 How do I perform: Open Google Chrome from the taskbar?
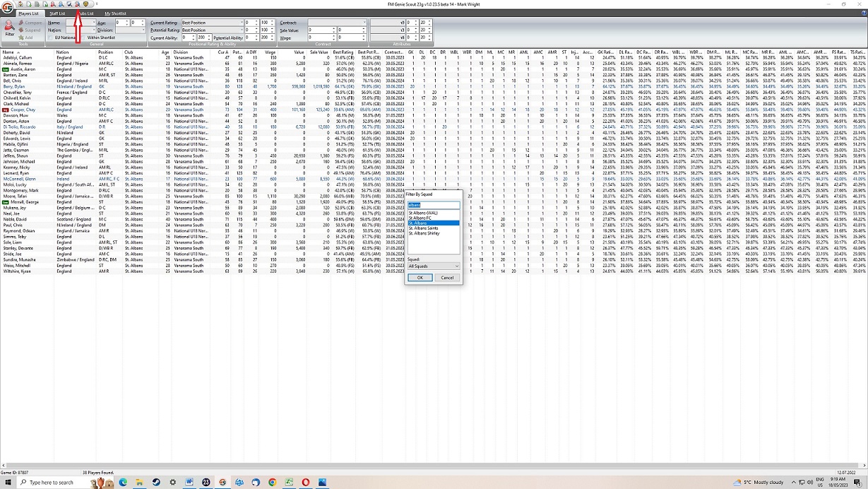point(272,482)
